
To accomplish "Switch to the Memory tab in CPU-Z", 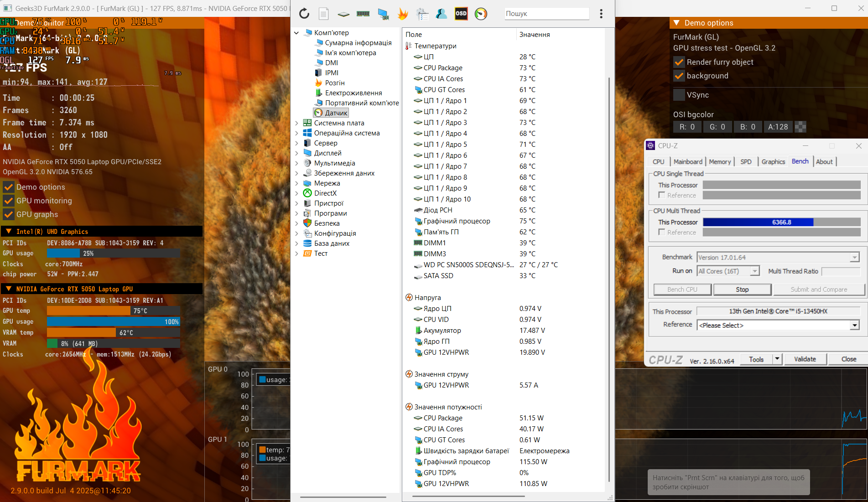I will click(720, 162).
